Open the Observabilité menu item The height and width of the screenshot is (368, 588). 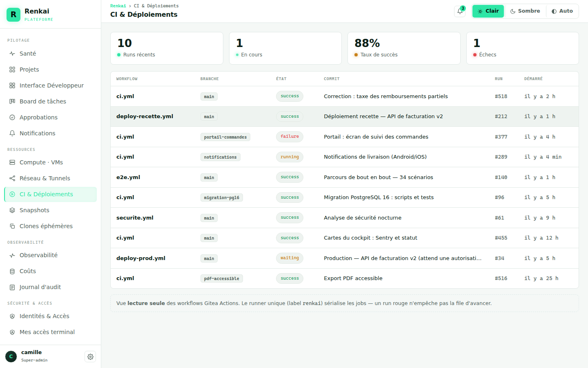50,255
